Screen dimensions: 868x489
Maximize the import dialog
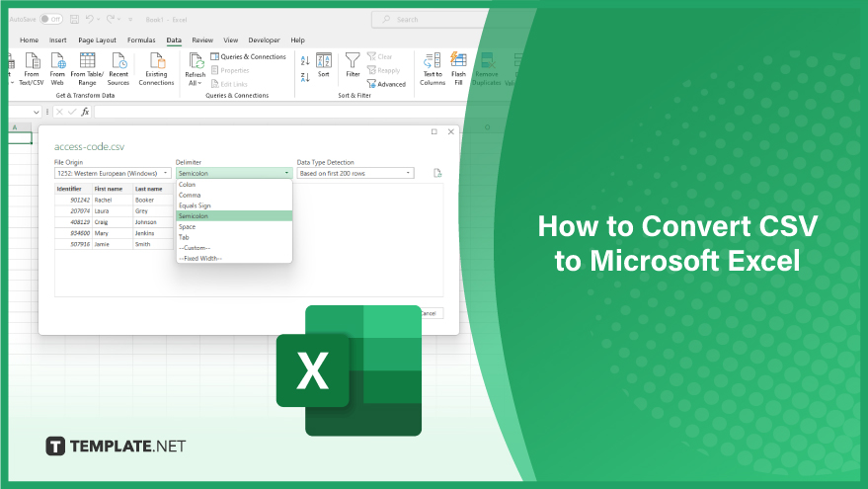pos(434,131)
